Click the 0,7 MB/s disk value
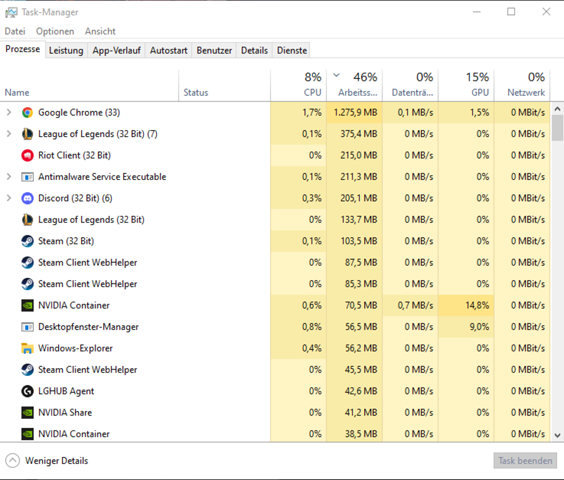The image size is (564, 480). click(x=415, y=305)
